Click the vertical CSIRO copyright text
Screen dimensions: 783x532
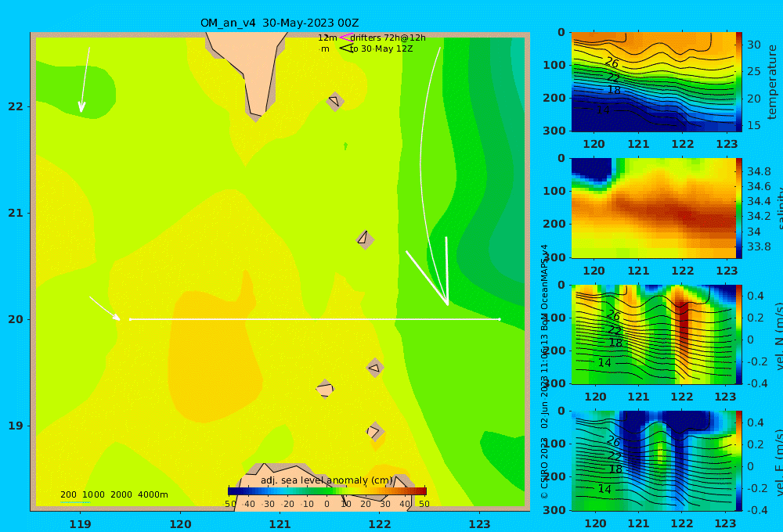tap(545, 372)
